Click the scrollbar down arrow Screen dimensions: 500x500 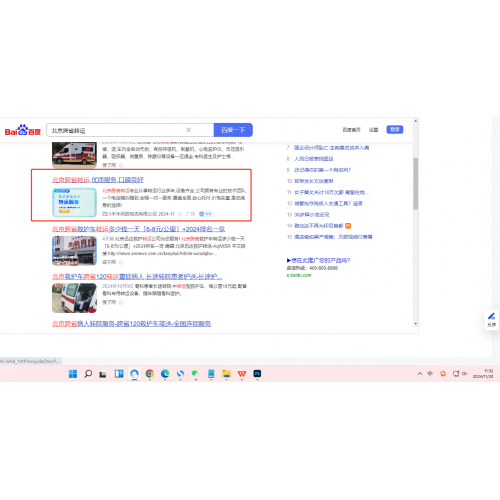click(x=415, y=324)
